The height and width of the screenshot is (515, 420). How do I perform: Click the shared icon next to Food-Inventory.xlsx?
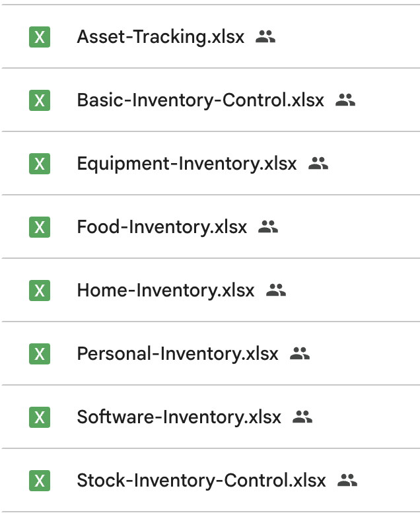click(268, 227)
